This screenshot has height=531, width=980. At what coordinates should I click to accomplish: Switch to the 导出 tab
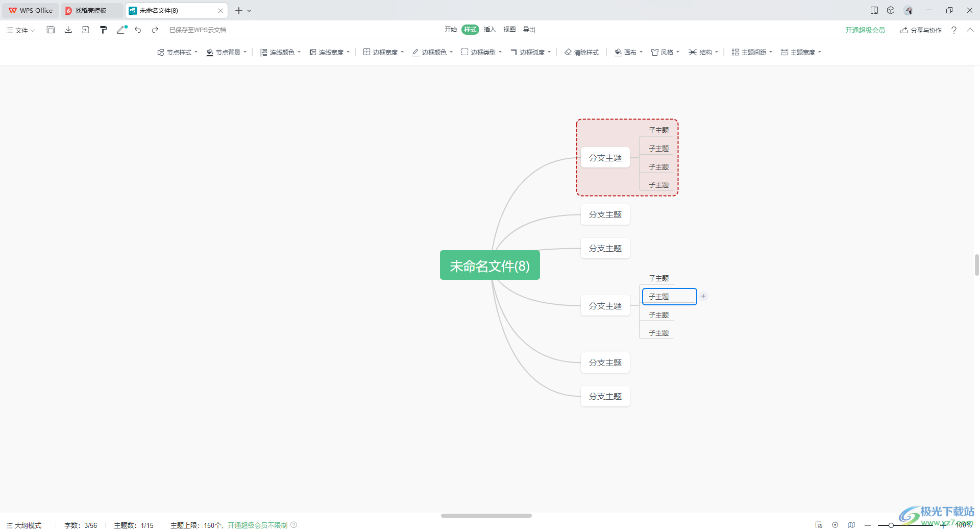(529, 30)
